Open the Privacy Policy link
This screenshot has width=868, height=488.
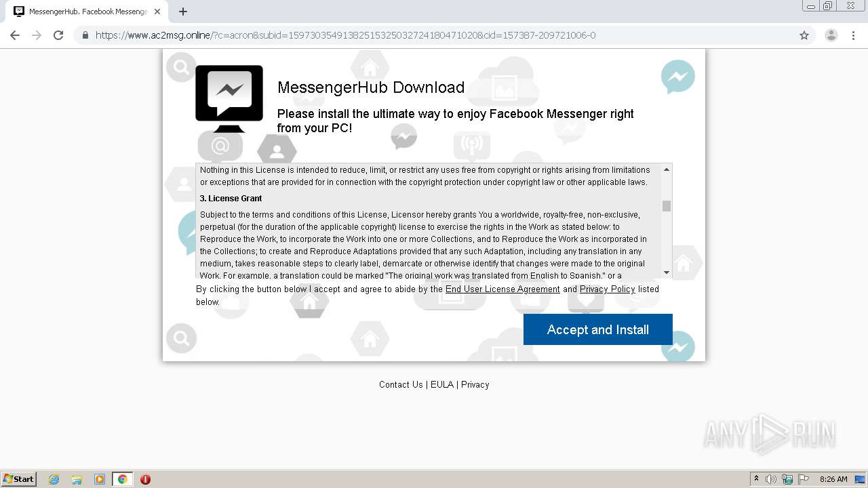(607, 289)
